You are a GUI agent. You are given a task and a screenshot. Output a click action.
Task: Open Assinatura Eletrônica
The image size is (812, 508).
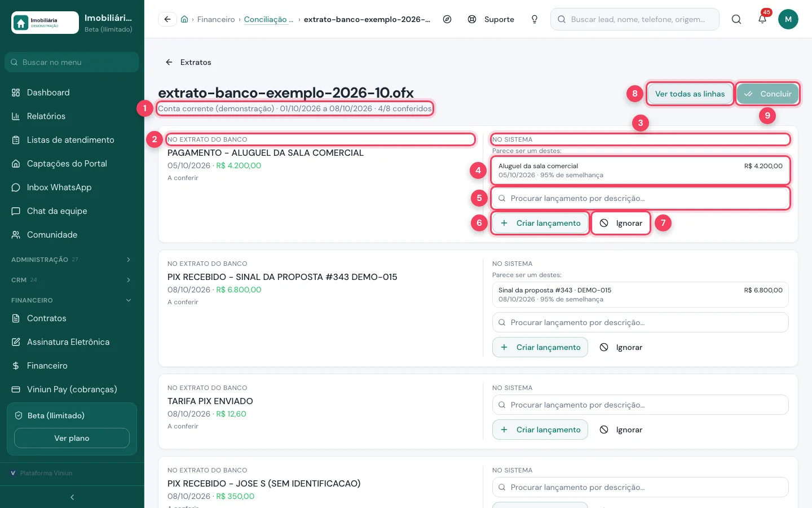(x=72, y=342)
